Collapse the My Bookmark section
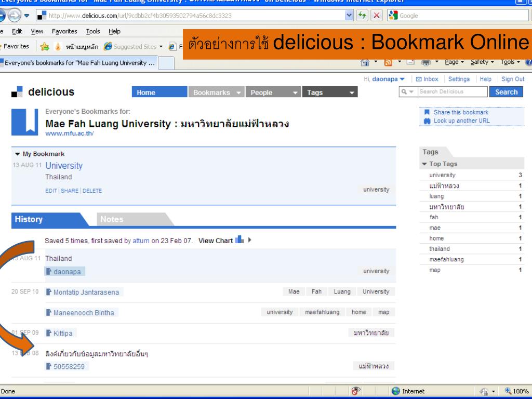The image size is (532, 399). 18,154
